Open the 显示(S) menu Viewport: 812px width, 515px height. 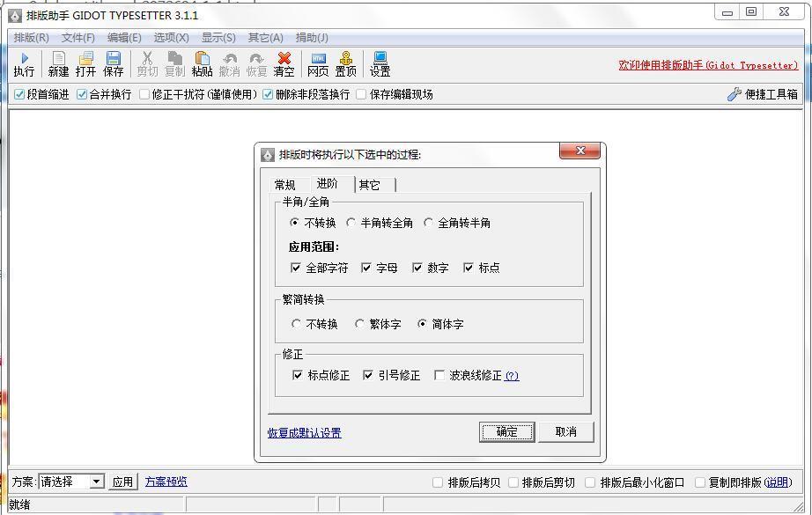point(218,38)
